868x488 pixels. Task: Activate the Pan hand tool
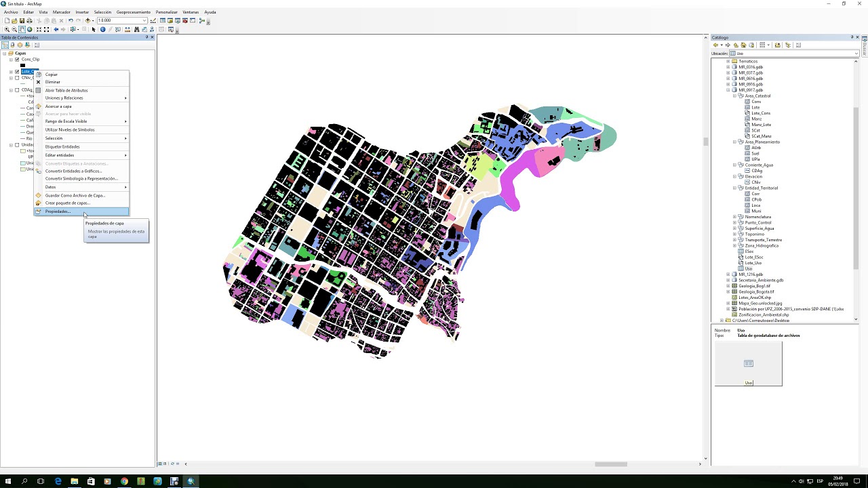pos(22,29)
